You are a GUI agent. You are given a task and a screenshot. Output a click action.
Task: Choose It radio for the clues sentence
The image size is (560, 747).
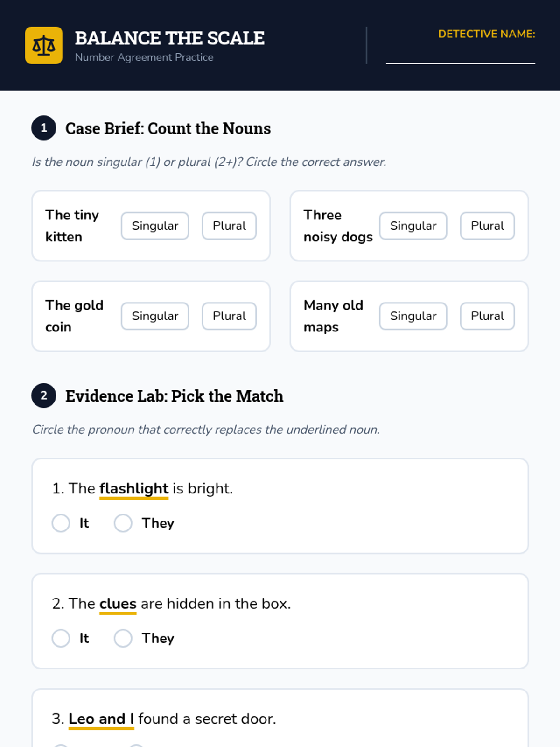[x=61, y=638]
